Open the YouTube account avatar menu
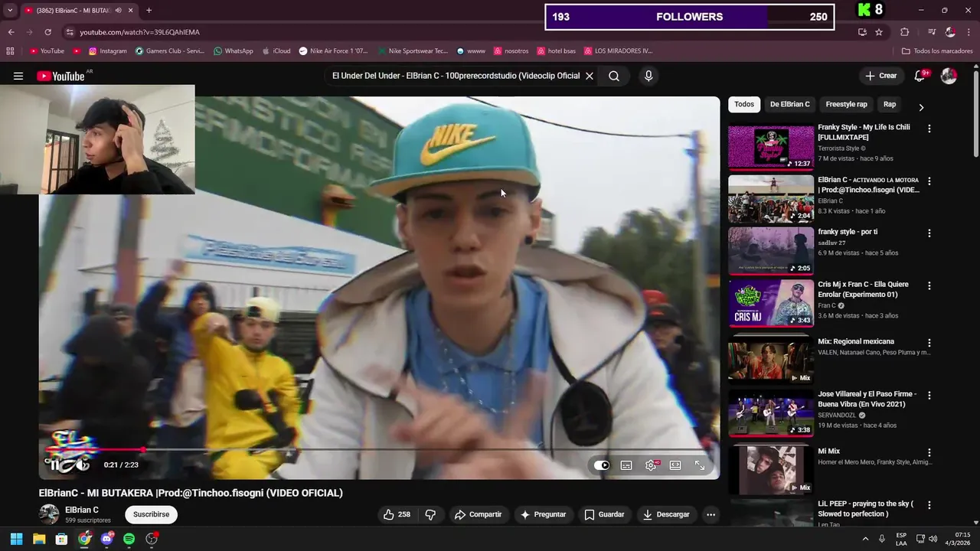The height and width of the screenshot is (551, 980). 949,76
